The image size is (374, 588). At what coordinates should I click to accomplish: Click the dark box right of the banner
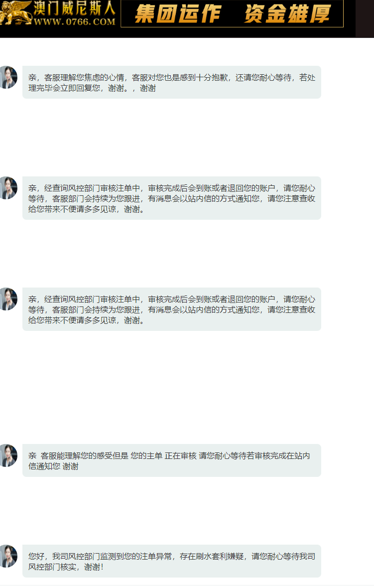point(365,19)
